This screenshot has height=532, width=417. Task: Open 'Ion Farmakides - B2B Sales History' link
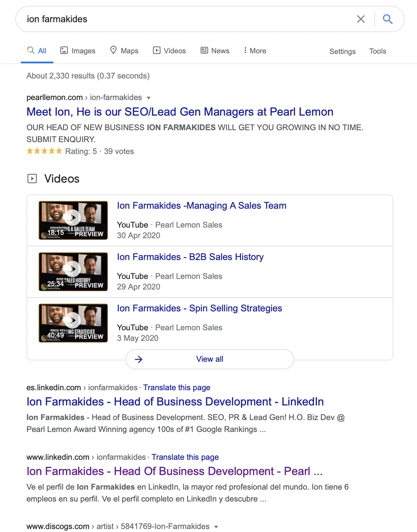tap(190, 257)
